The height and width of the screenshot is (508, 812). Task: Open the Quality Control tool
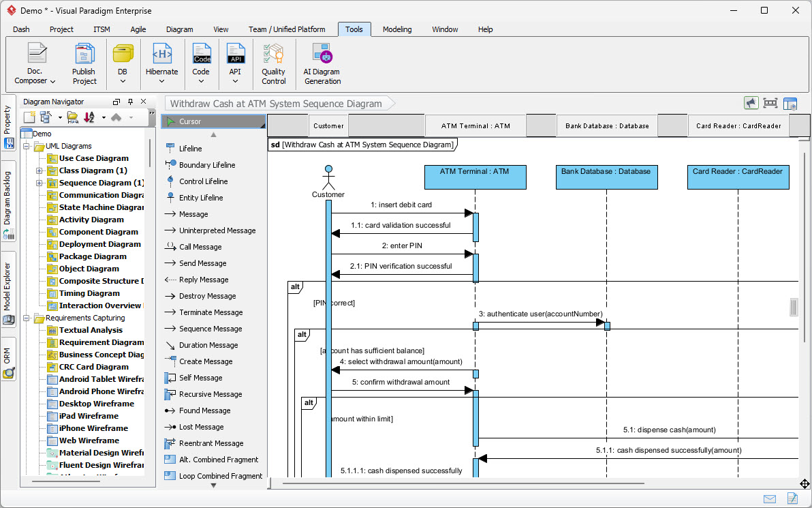(273, 64)
